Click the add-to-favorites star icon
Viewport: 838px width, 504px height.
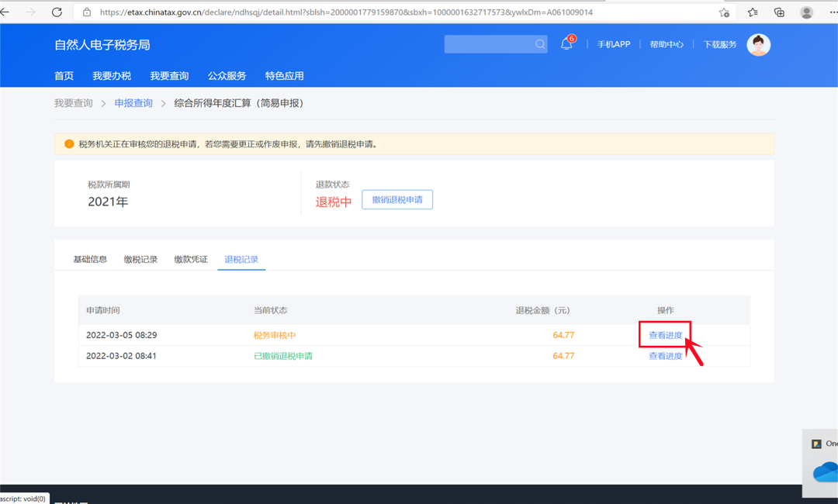pyautogui.click(x=724, y=12)
